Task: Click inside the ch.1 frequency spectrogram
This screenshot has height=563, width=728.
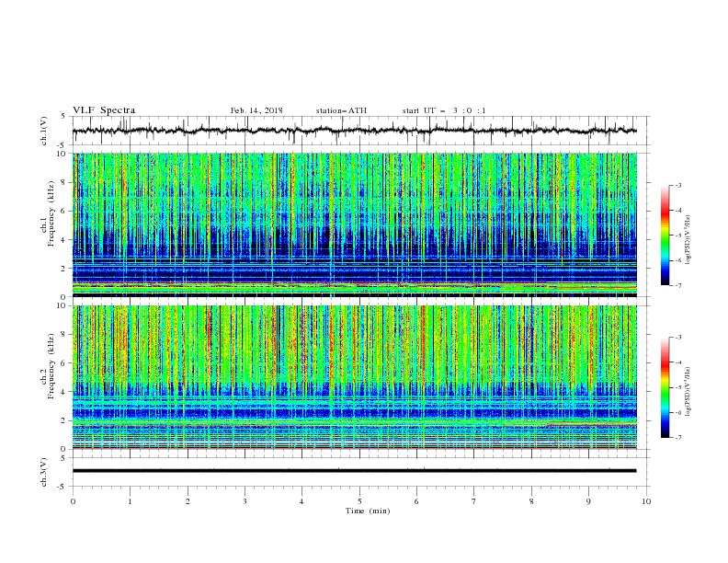Action: tap(355, 224)
